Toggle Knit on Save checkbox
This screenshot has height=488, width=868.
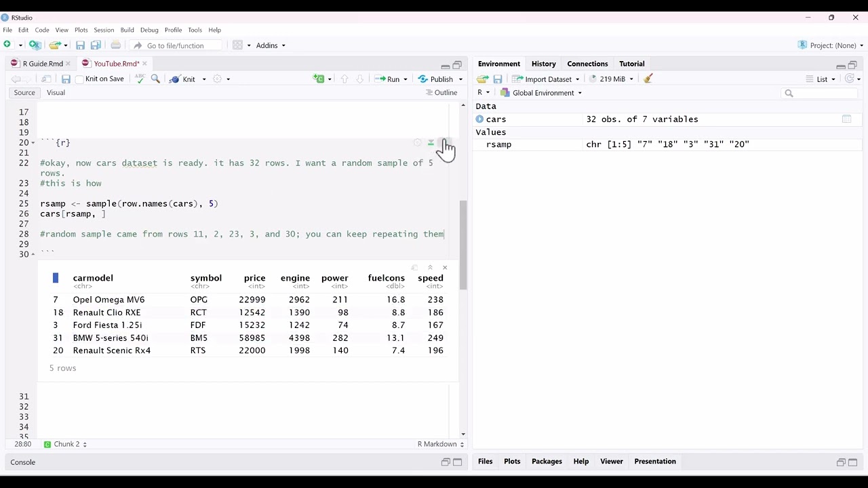[x=79, y=79]
